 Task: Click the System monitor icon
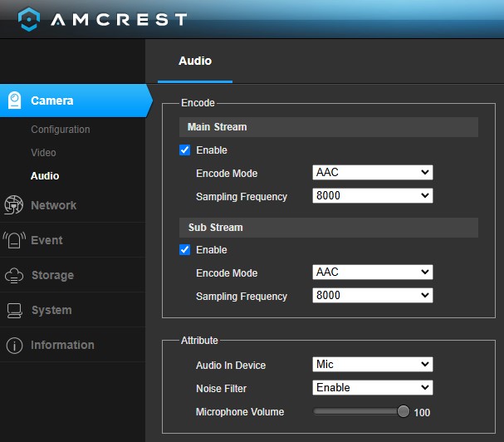click(14, 311)
